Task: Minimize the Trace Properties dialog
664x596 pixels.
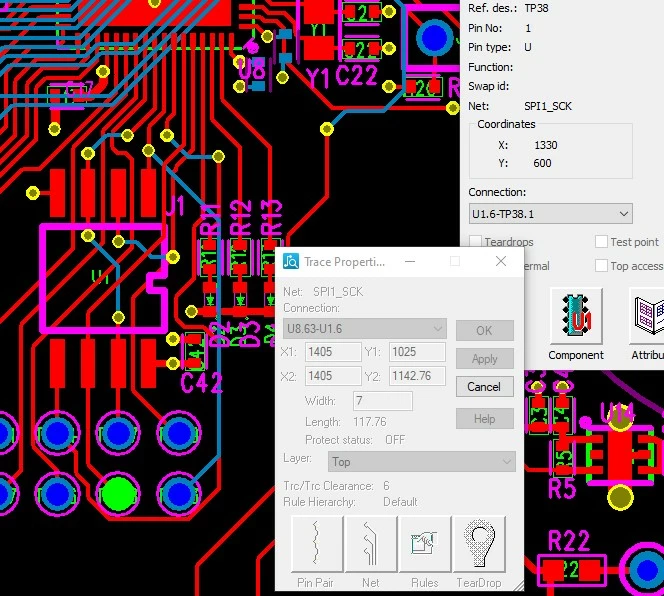Action: (x=409, y=261)
